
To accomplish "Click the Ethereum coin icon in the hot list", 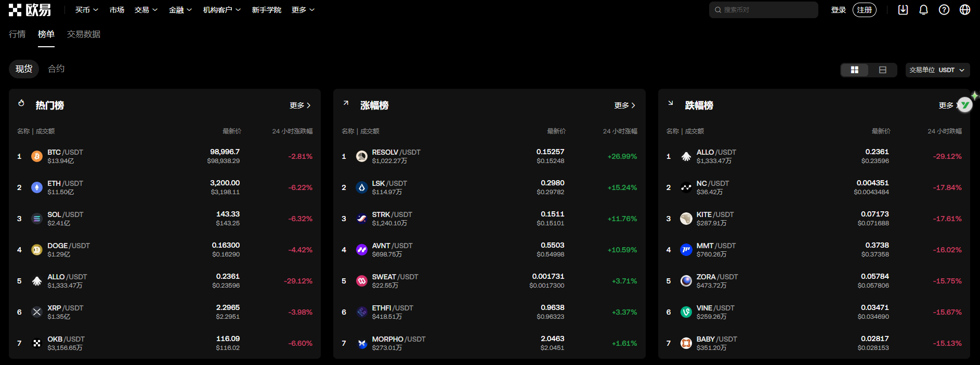I will [x=37, y=187].
